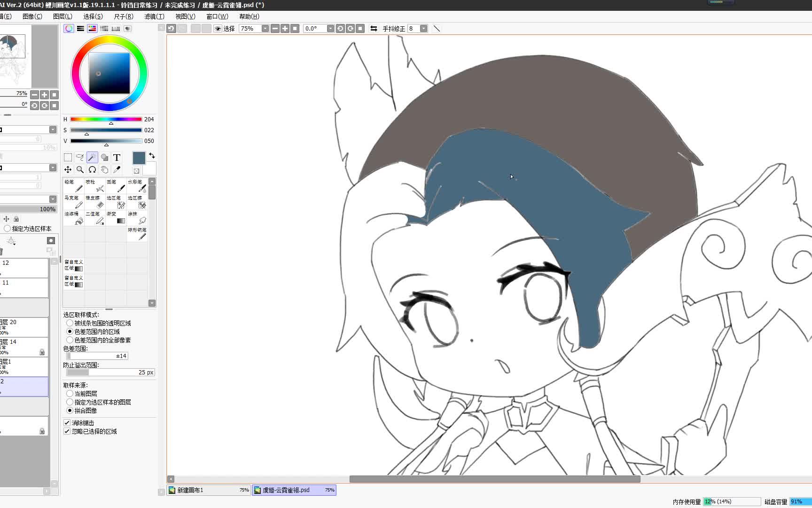Click the foreground color swatch
The width and height of the screenshot is (812, 508).
(x=139, y=158)
